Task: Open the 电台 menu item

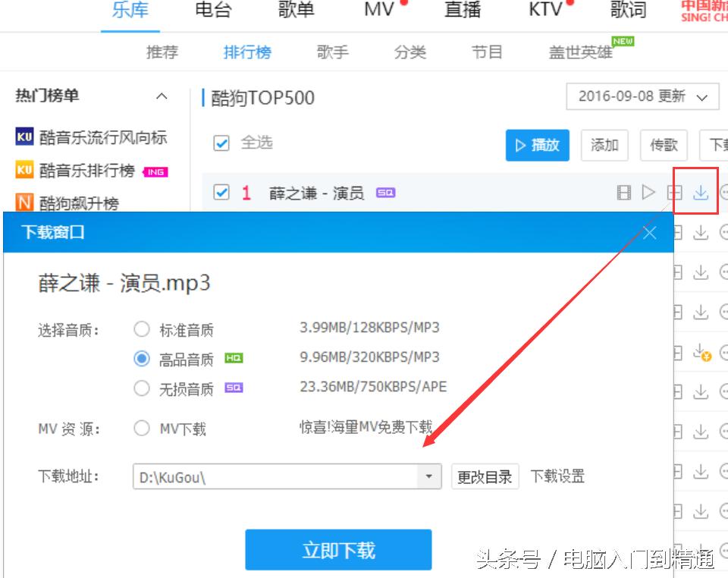Action: [x=213, y=10]
